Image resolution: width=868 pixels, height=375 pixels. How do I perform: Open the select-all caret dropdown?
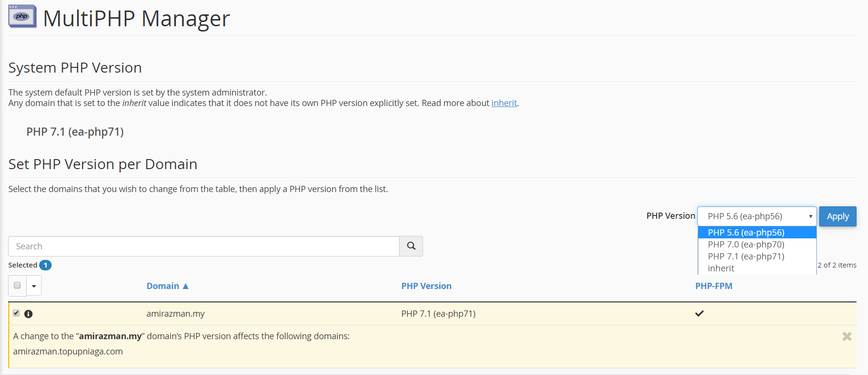[x=34, y=286]
